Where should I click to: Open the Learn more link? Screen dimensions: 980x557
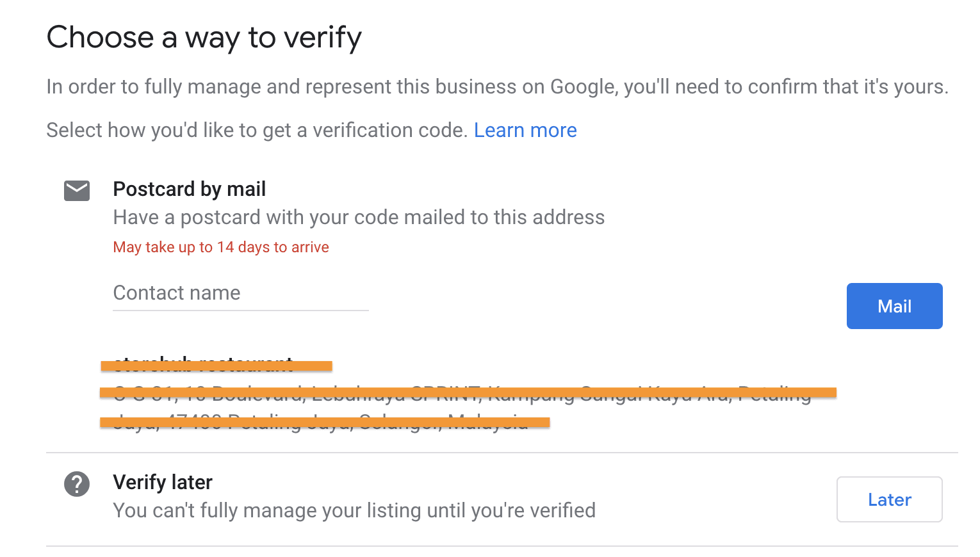pyautogui.click(x=525, y=131)
